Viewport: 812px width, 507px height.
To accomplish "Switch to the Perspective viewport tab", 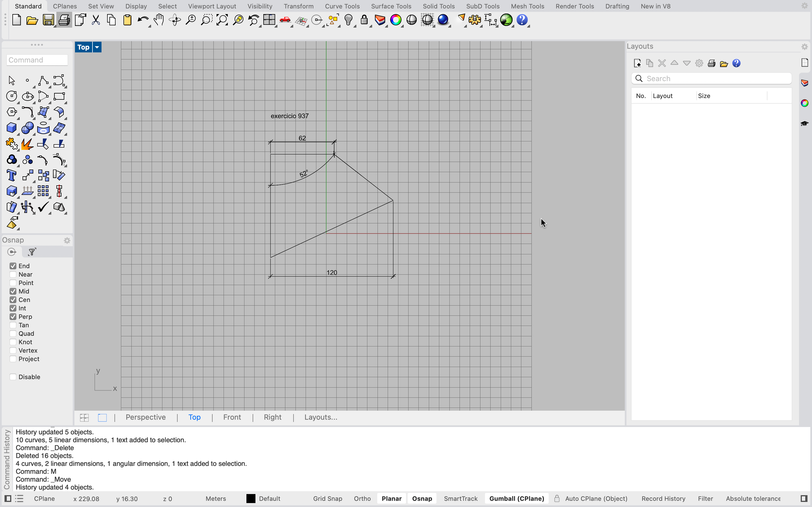I will click(145, 417).
